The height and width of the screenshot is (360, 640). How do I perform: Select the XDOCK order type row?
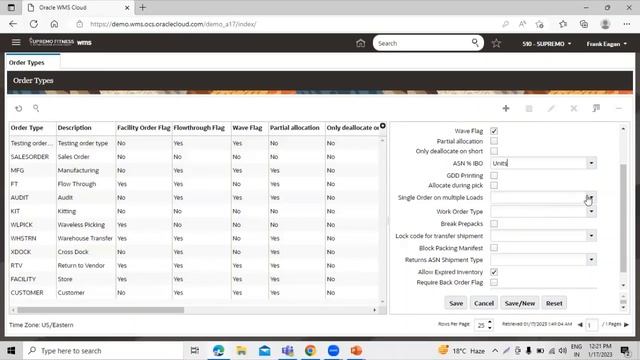click(x=195, y=252)
